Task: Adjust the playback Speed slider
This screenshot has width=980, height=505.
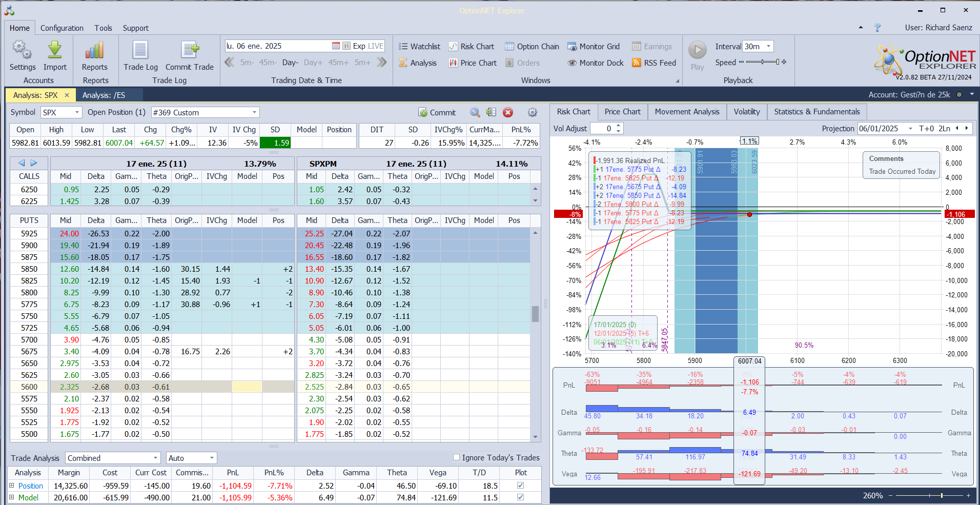Action: click(x=763, y=62)
